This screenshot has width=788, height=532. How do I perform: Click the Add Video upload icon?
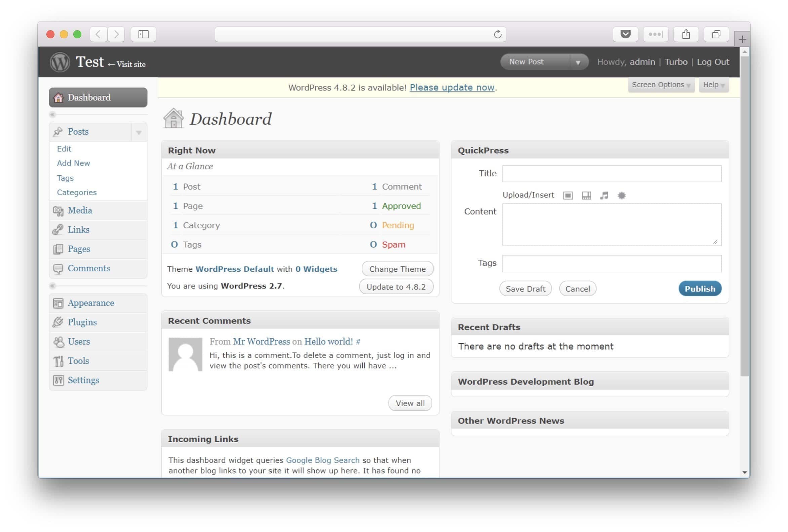(586, 195)
